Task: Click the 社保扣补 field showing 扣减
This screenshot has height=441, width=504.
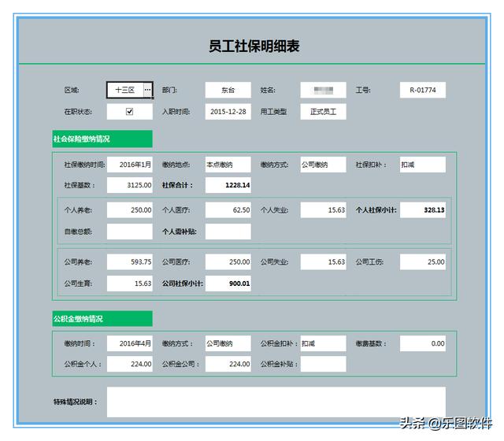Action: point(422,165)
